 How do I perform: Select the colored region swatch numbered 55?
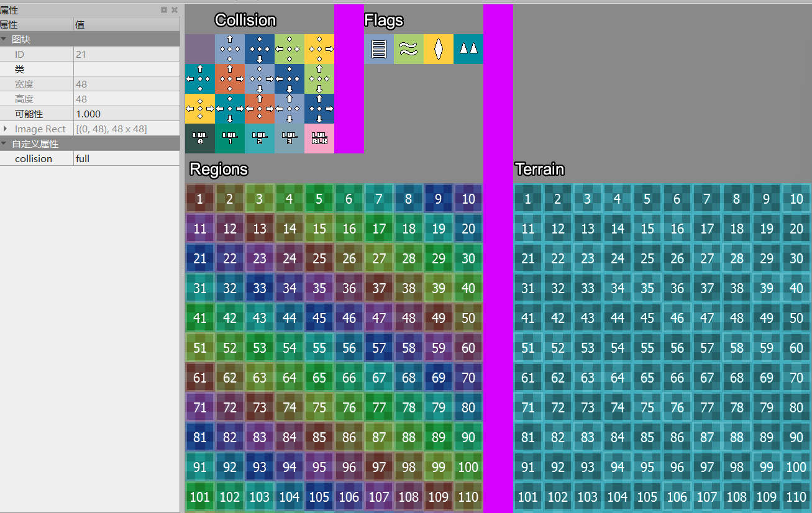[319, 348]
